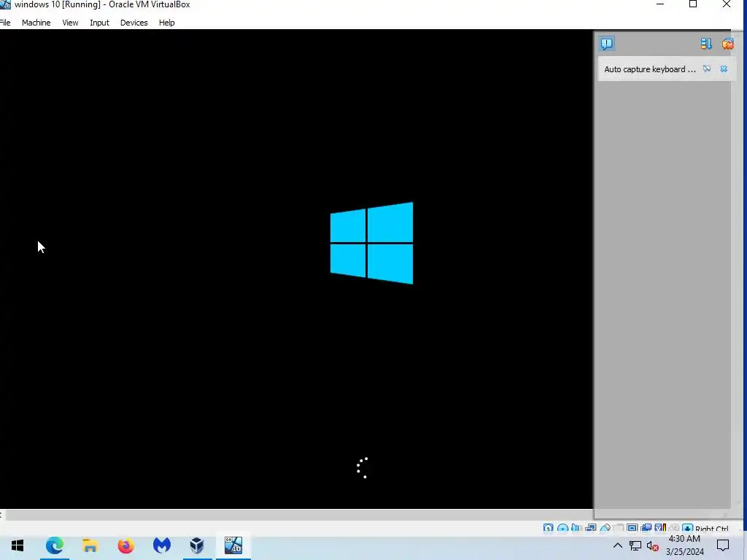The height and width of the screenshot is (560, 747).
Task: Click the delete finished notifications icon
Action: click(x=727, y=44)
